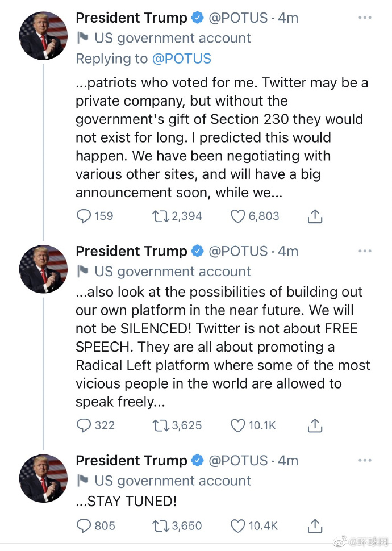
Task: Share the SILENCED tweet via share icon
Action: point(315,425)
